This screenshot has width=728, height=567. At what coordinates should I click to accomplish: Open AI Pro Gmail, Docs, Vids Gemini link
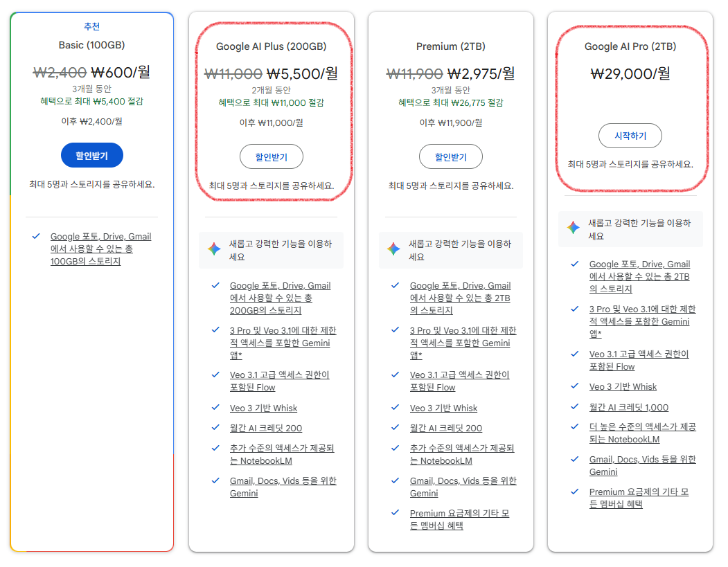pos(643,465)
